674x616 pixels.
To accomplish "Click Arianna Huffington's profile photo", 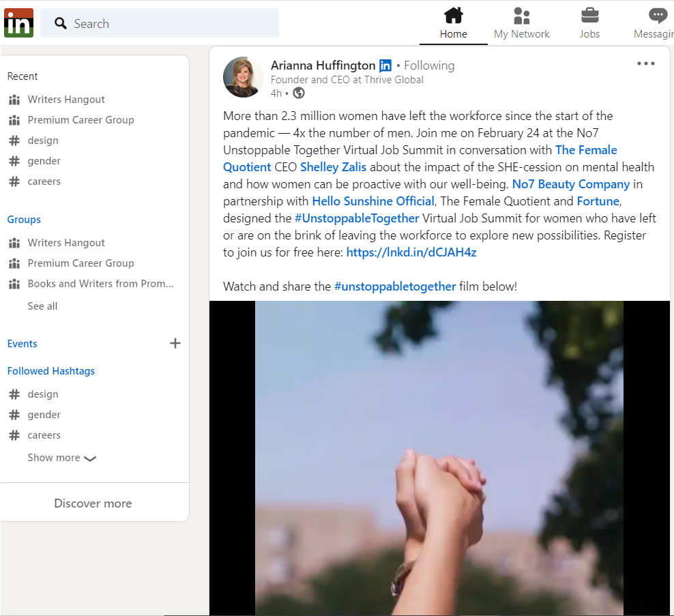I will [x=244, y=77].
